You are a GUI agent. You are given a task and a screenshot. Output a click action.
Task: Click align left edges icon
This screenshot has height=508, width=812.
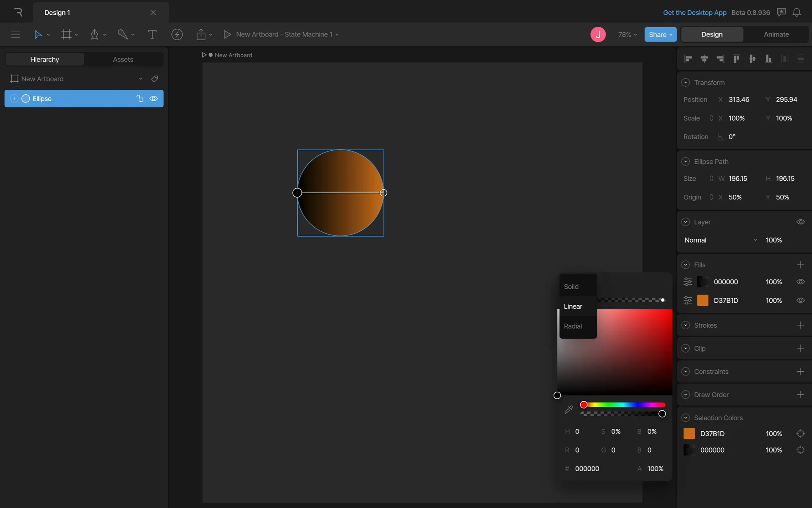pos(688,59)
